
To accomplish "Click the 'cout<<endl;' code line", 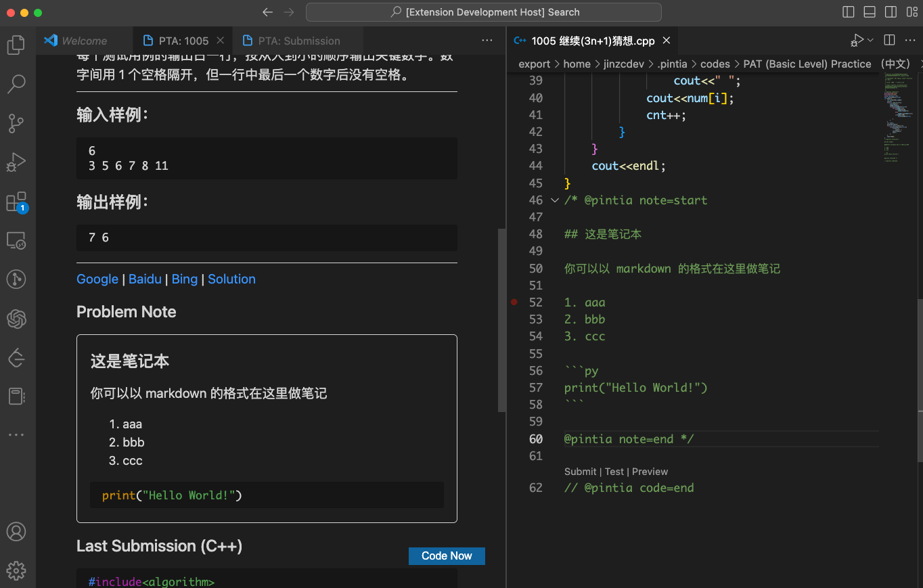I will click(x=629, y=166).
